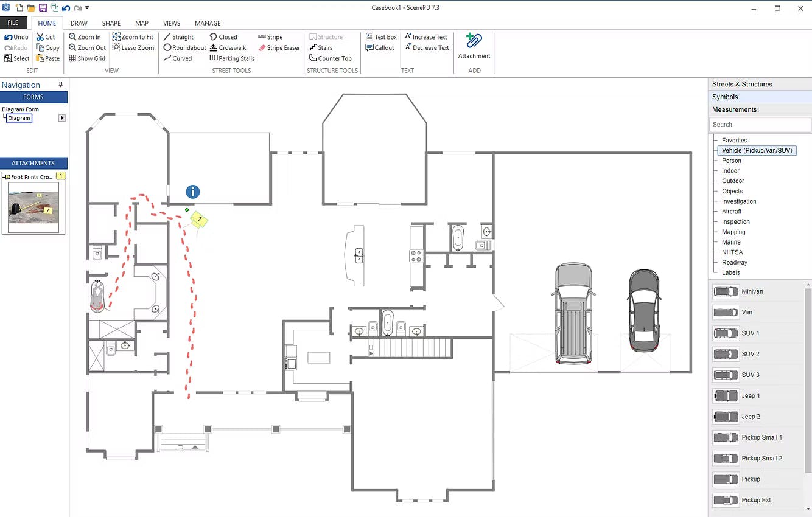Select the Parking Stalls tool
This screenshot has width=812, height=517.
pyautogui.click(x=232, y=58)
